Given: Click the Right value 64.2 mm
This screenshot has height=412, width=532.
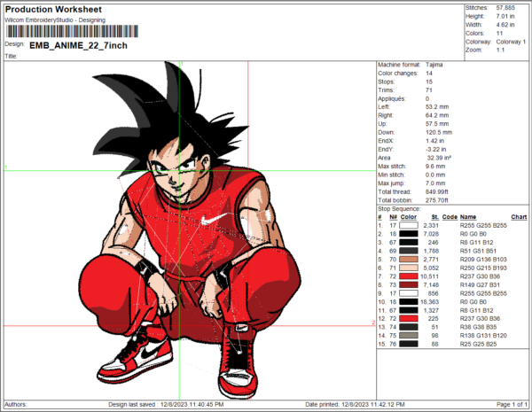Looking at the screenshot, I should coord(437,116).
